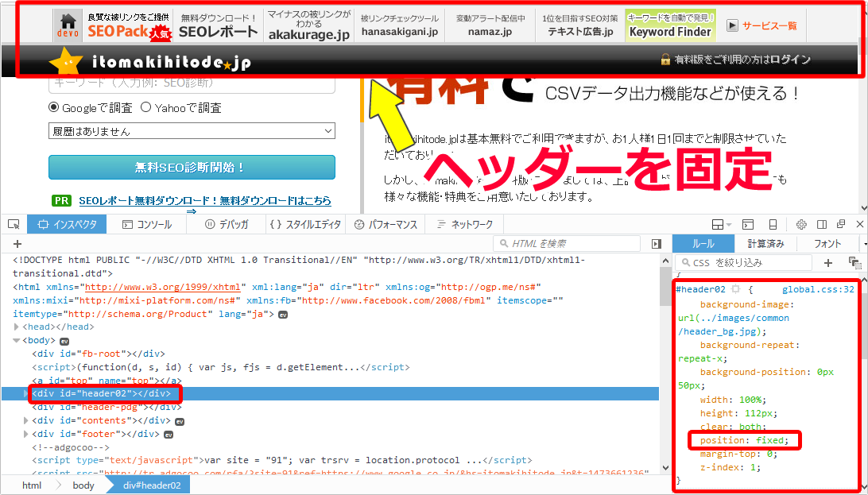Click the 無料SEO診断開始！ button
868x495 pixels.
[x=192, y=168]
